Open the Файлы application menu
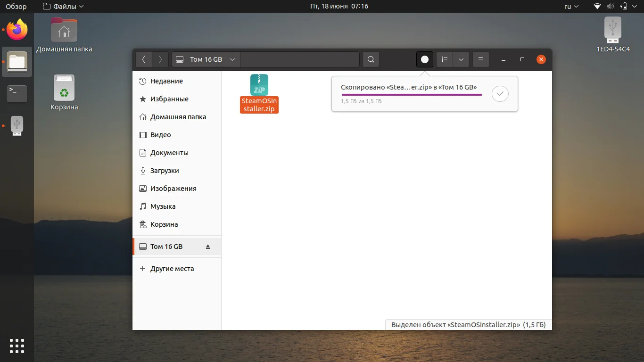The image size is (644, 362). (x=63, y=7)
